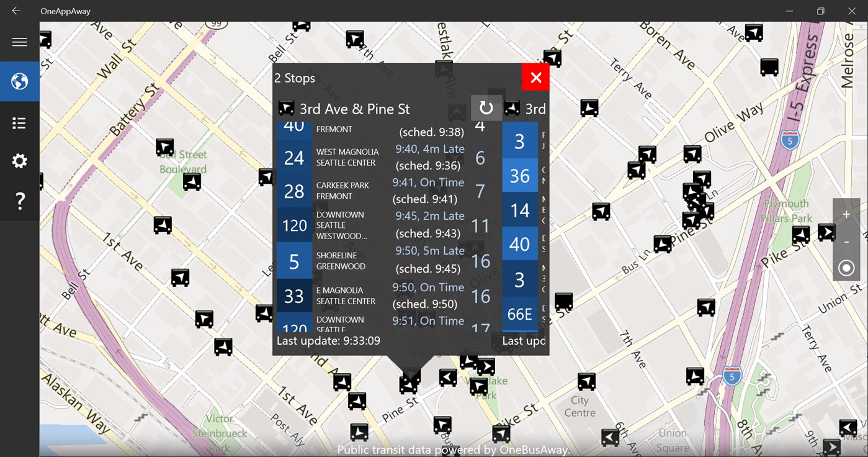Select bus stop left of Union Square label

pos(611,437)
